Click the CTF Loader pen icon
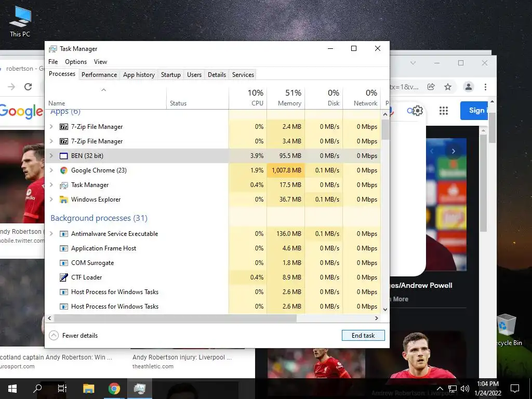 (64, 277)
